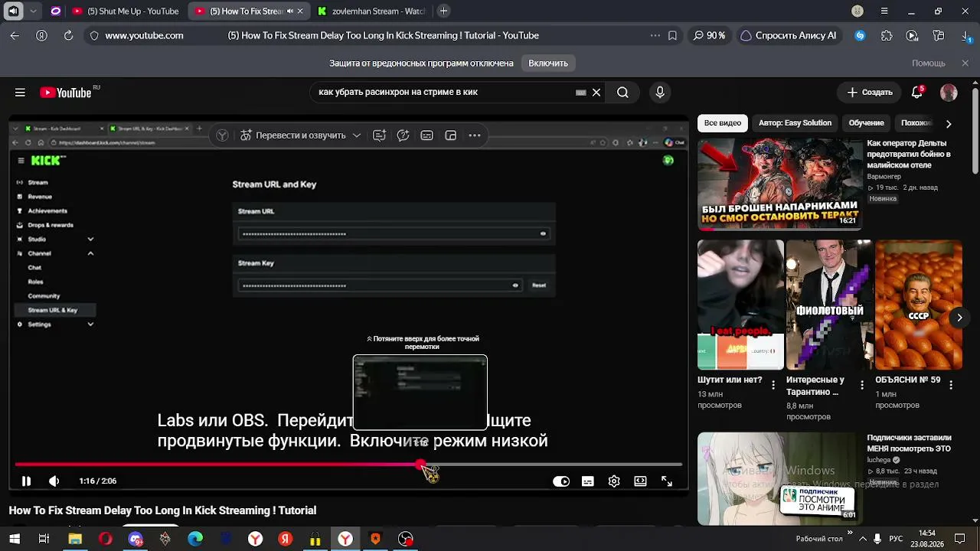Open OBS Studio from the taskbar
The width and height of the screenshot is (980, 551).
click(x=406, y=539)
